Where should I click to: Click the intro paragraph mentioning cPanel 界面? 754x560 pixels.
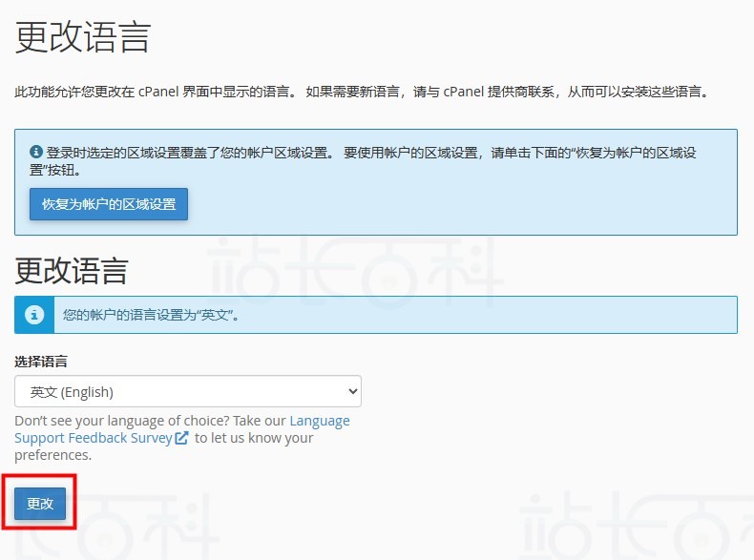363,93
